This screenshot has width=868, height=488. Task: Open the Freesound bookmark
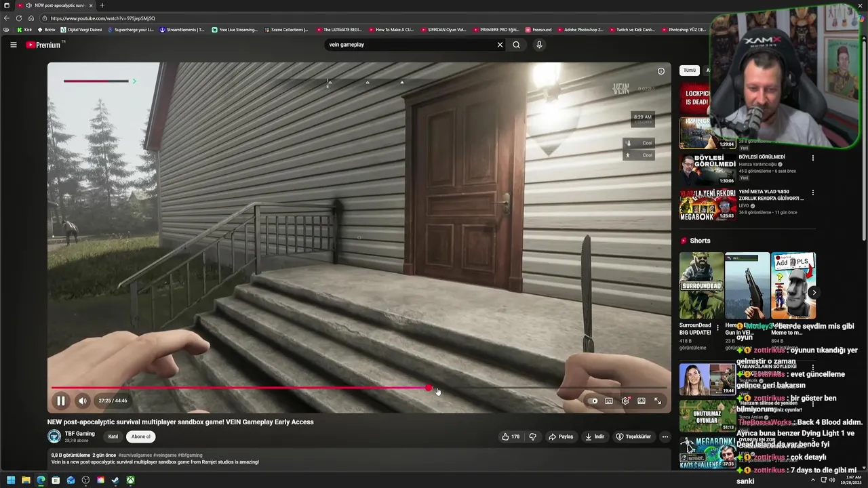pyautogui.click(x=538, y=30)
